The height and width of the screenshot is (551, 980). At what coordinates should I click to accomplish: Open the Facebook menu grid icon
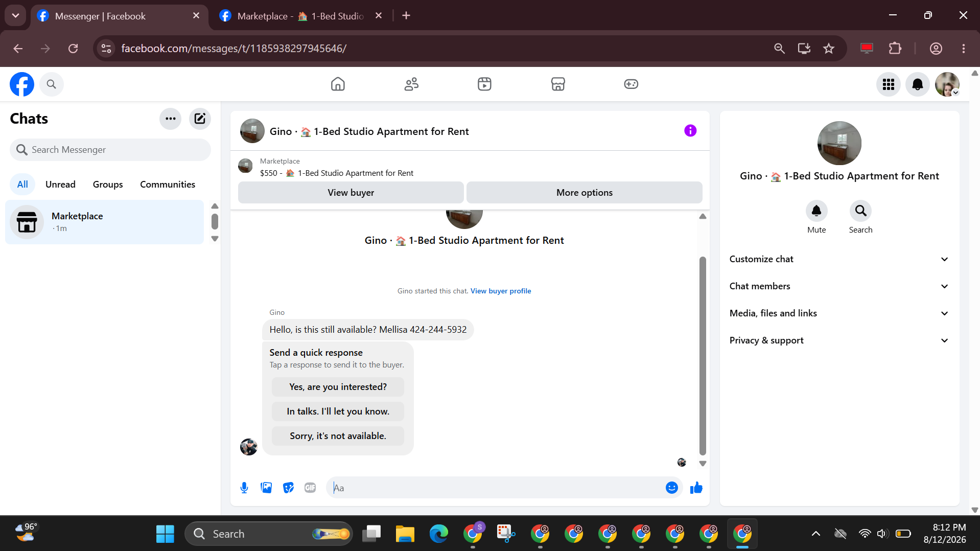tap(889, 84)
